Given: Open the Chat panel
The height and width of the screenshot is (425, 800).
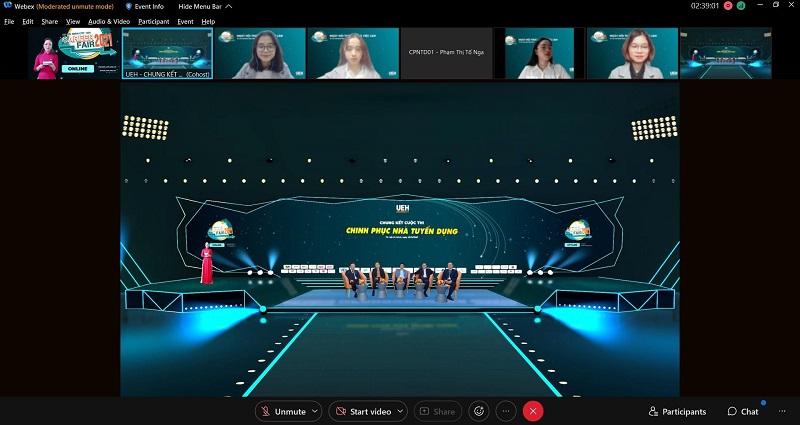Looking at the screenshot, I should pyautogui.click(x=743, y=411).
